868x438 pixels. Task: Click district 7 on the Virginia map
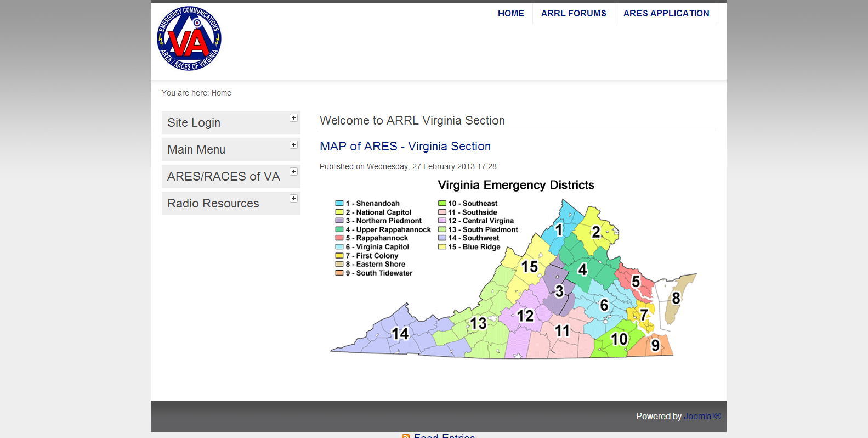[644, 315]
